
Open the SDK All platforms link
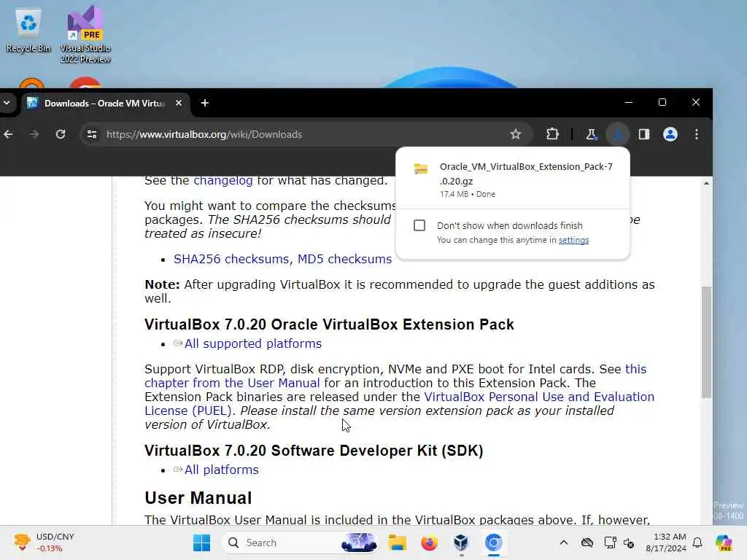[x=222, y=470]
